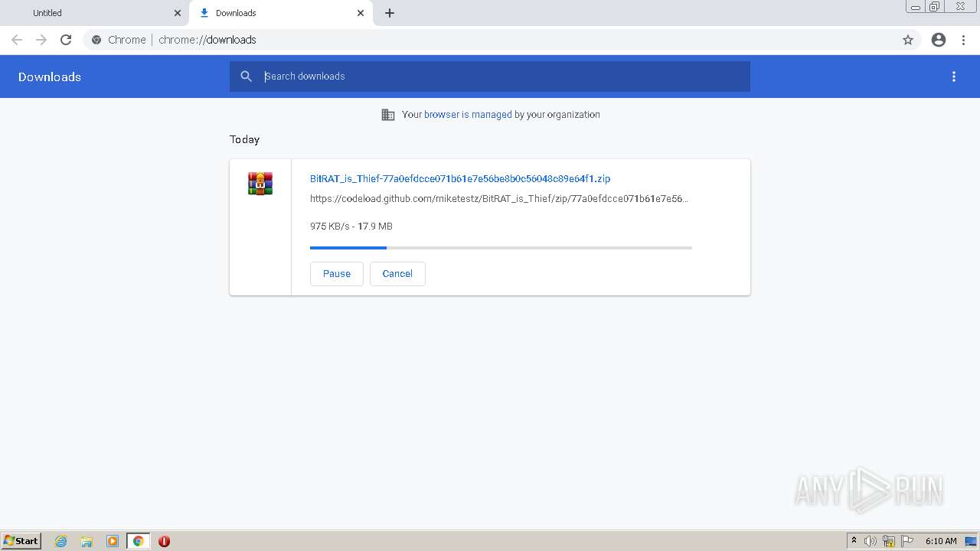Click the 'Today' date heading
Screen dimensions: 980x551
(x=244, y=139)
